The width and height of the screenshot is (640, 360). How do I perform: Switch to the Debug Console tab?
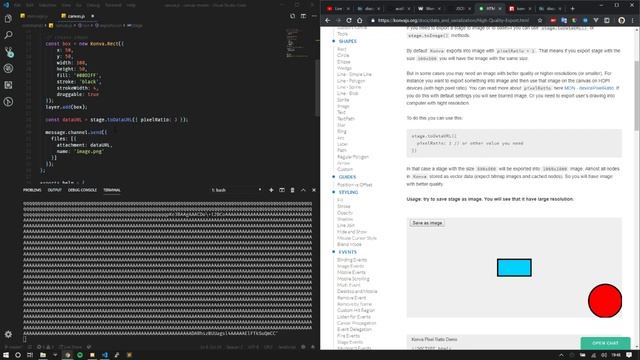point(82,190)
